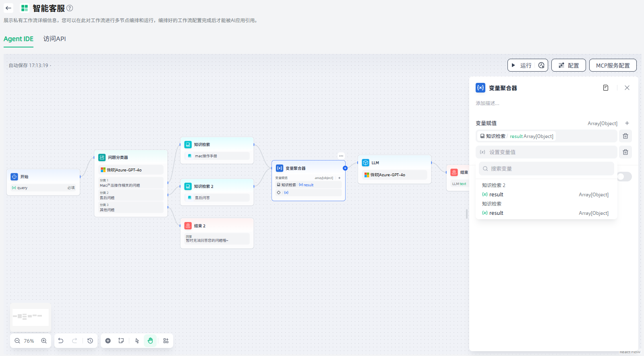This screenshot has width=644, height=356.
Task: Open the version history clock icon
Action: tap(90, 341)
